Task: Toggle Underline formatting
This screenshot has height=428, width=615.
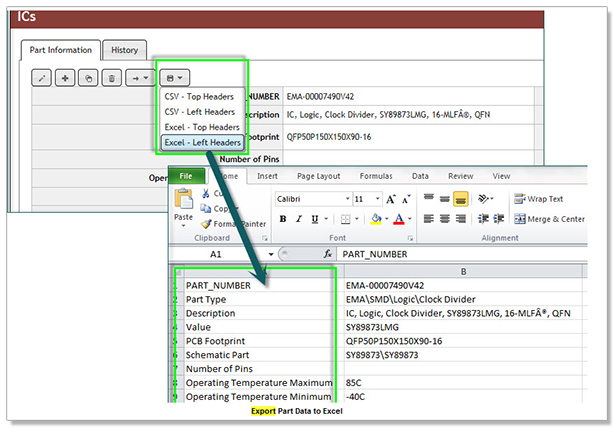Action: click(315, 219)
